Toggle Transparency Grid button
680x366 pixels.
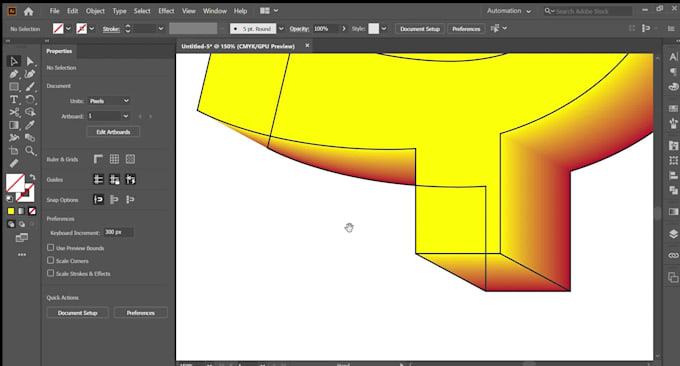click(x=130, y=159)
